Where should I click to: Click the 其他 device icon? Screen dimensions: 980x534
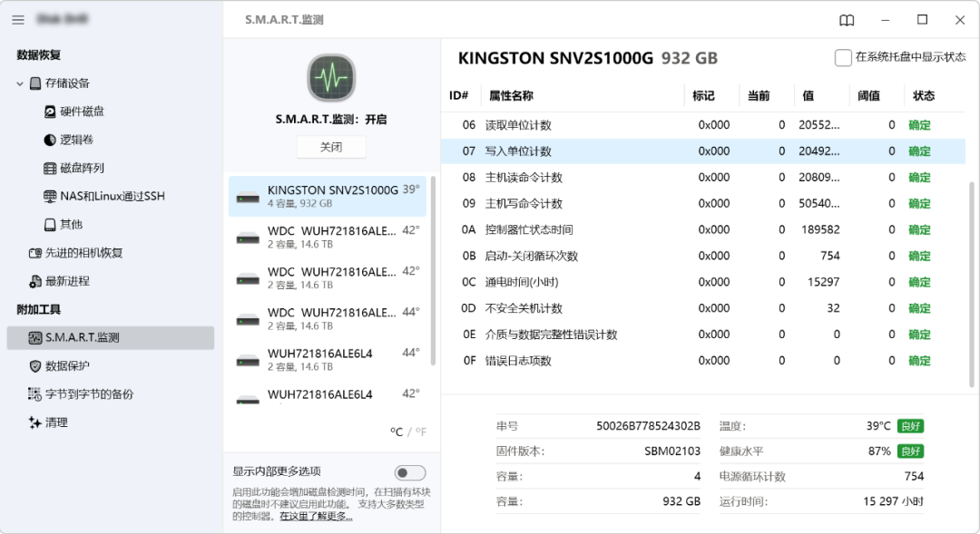[x=50, y=224]
